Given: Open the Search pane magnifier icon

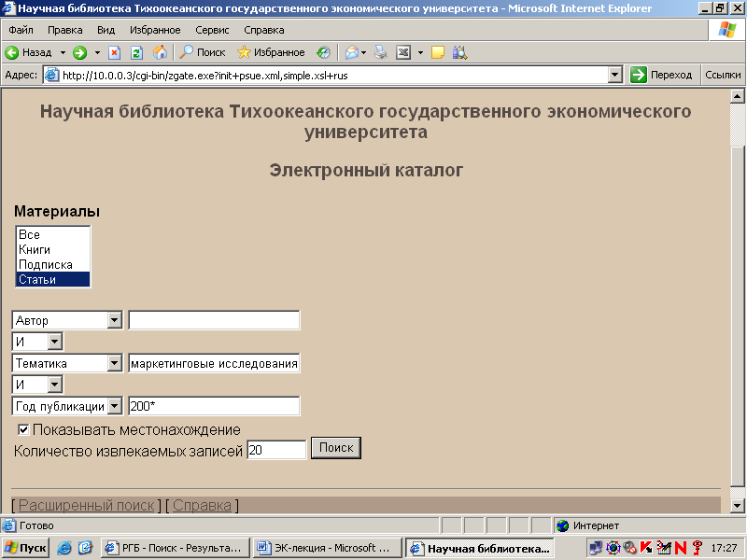Looking at the screenshot, I should 186,52.
